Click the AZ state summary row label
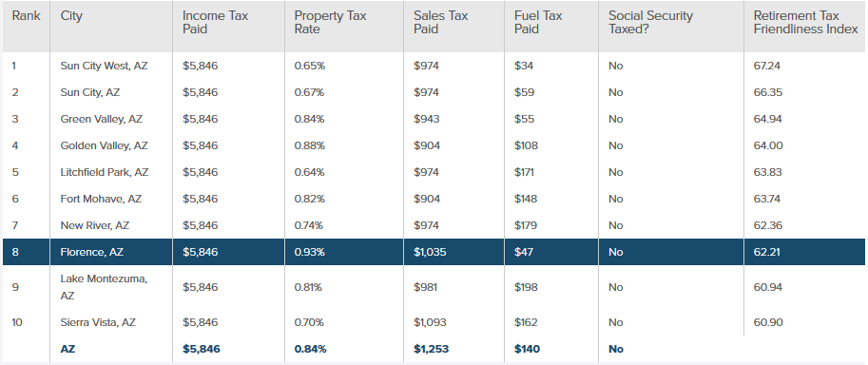Image resolution: width=868 pixels, height=365 pixels. [x=68, y=349]
